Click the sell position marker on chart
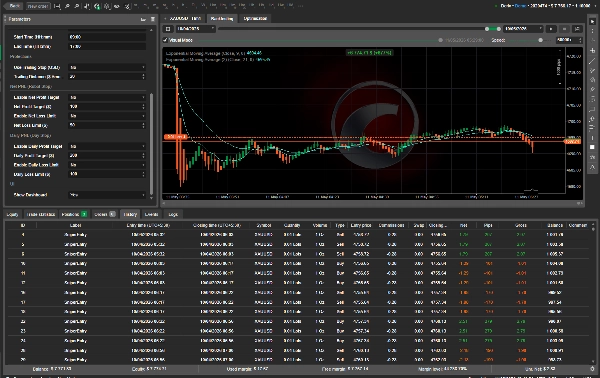 click(x=176, y=137)
